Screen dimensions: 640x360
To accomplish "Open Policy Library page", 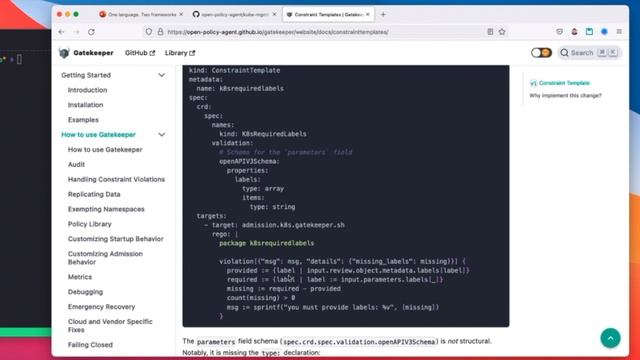I will click(89, 224).
